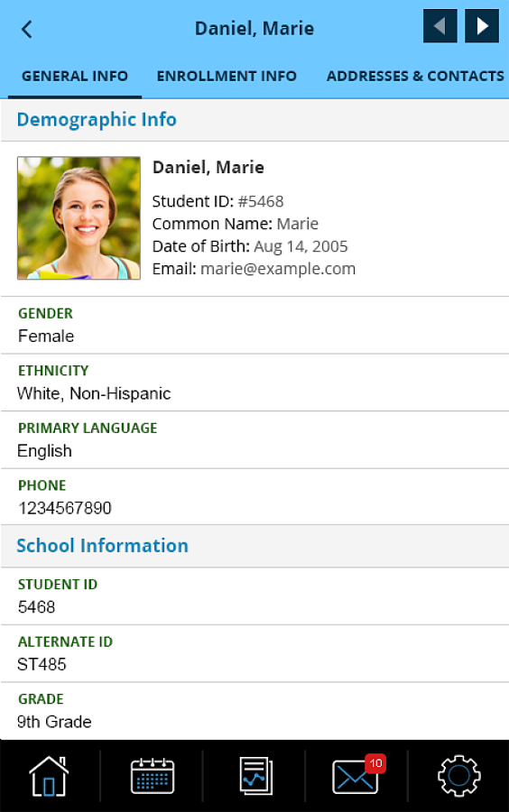
Task: Open the calendar icon in bottom bar
Action: click(x=153, y=776)
